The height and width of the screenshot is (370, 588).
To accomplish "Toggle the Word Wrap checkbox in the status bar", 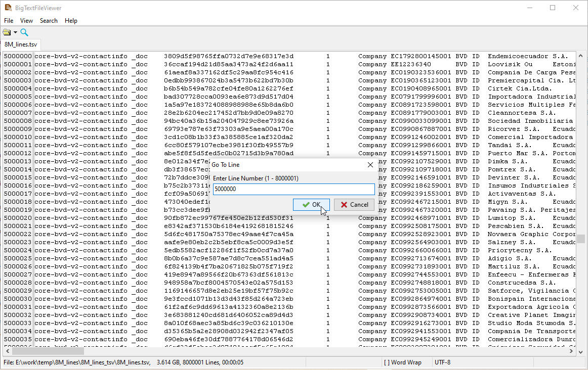I will pos(402,362).
